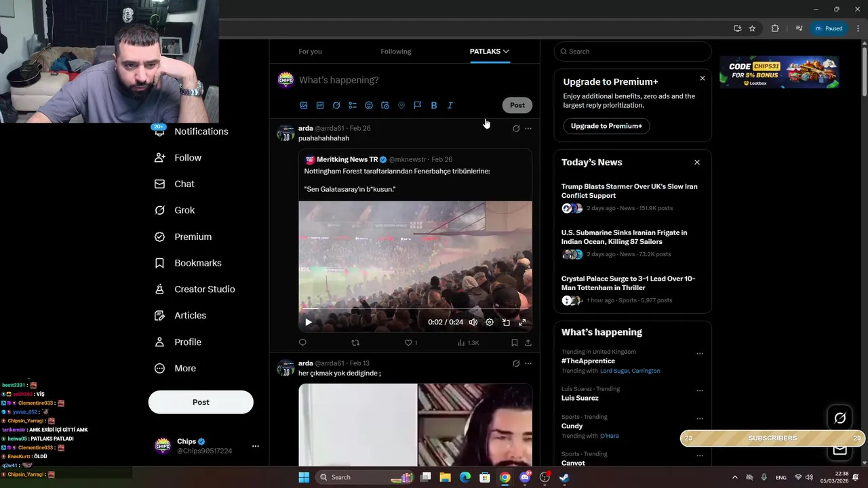Click the X Search box
868x488 pixels.
[633, 52]
